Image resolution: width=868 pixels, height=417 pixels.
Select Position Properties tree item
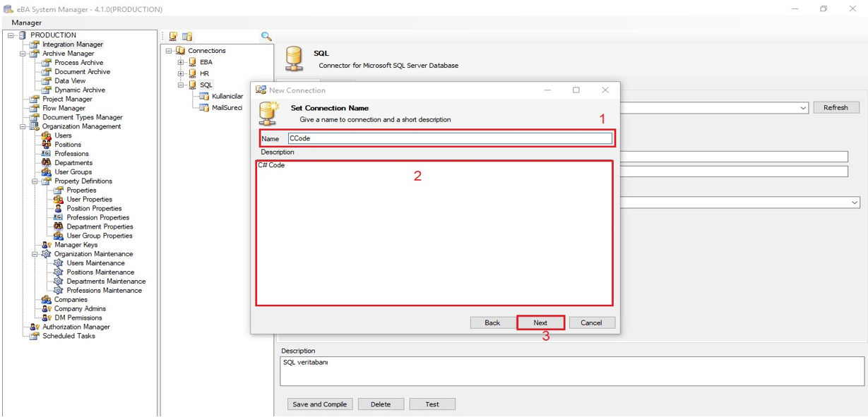click(94, 209)
